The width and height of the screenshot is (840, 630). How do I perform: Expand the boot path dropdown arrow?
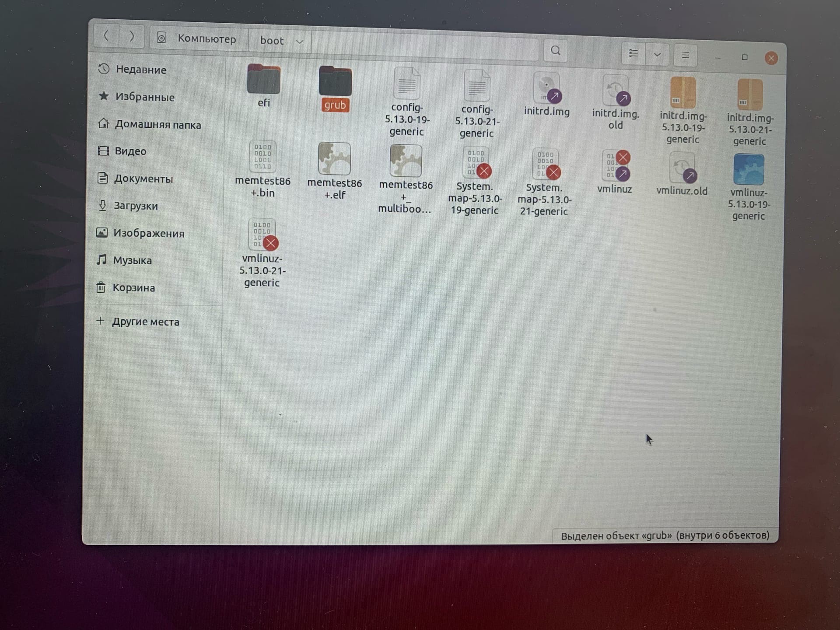(300, 42)
